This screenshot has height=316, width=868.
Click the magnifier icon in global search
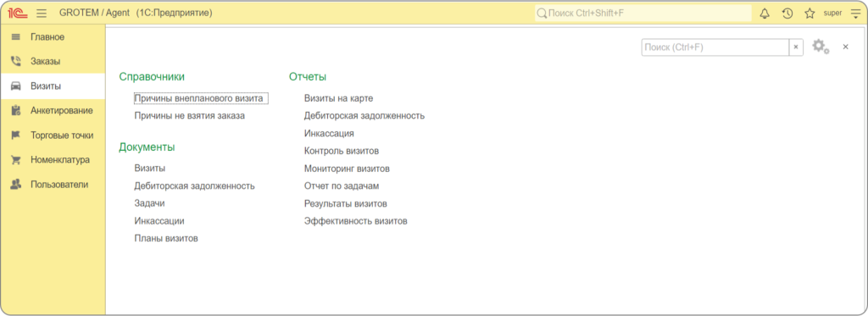point(542,13)
